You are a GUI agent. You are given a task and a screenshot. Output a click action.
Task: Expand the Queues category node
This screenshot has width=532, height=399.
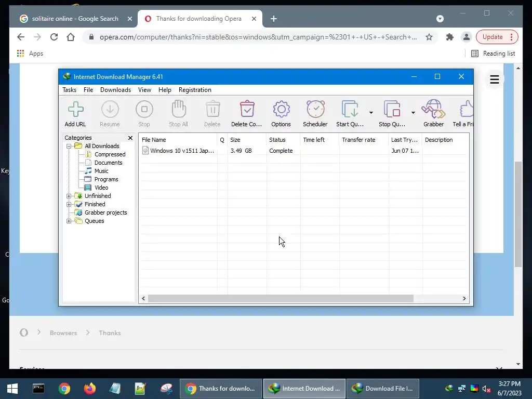coord(69,221)
